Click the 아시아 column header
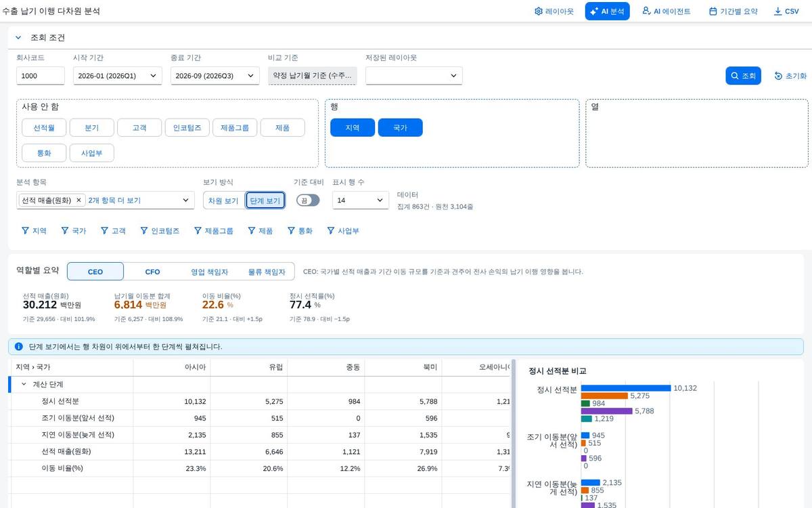The width and height of the screenshot is (812, 508). (172, 367)
